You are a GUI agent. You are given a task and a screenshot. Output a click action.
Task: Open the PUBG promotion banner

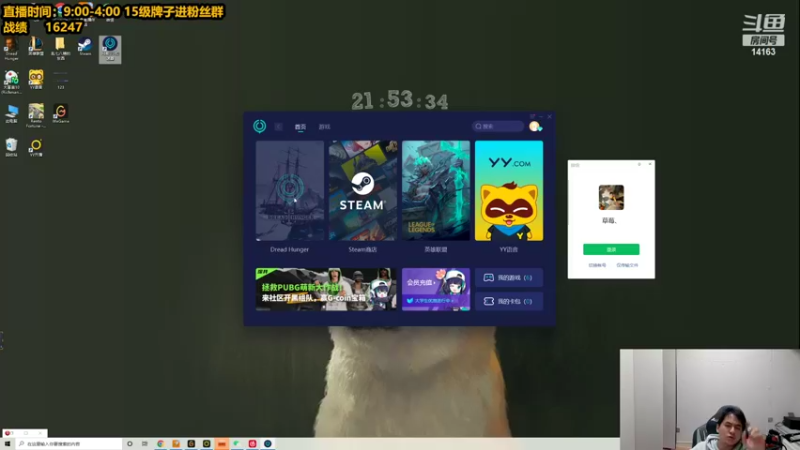(326, 289)
